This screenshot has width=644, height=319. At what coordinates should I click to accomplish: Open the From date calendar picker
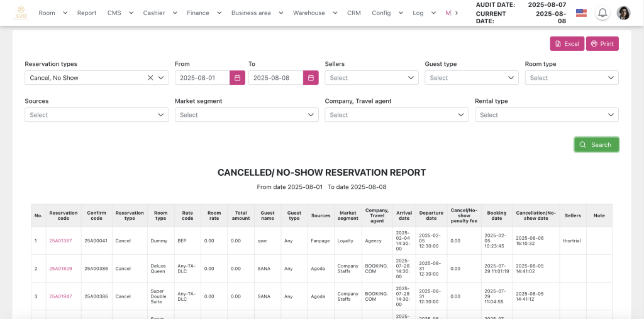coord(237,78)
